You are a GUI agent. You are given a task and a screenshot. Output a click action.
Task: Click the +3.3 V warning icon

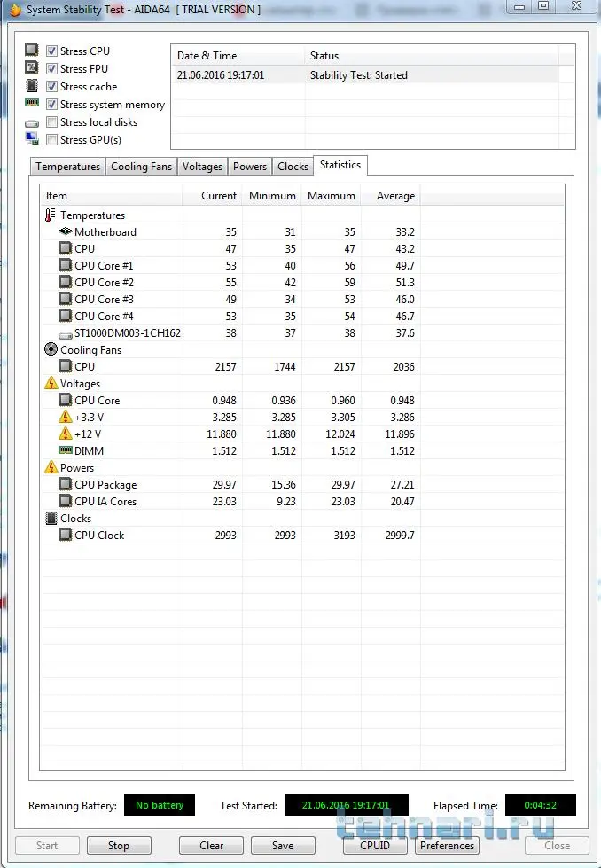tap(66, 417)
